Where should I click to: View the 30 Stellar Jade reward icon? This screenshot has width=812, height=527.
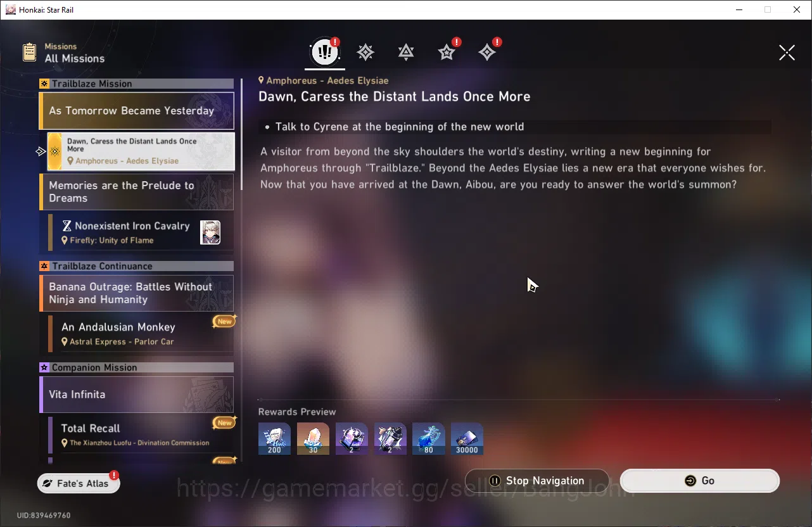pyautogui.click(x=313, y=438)
